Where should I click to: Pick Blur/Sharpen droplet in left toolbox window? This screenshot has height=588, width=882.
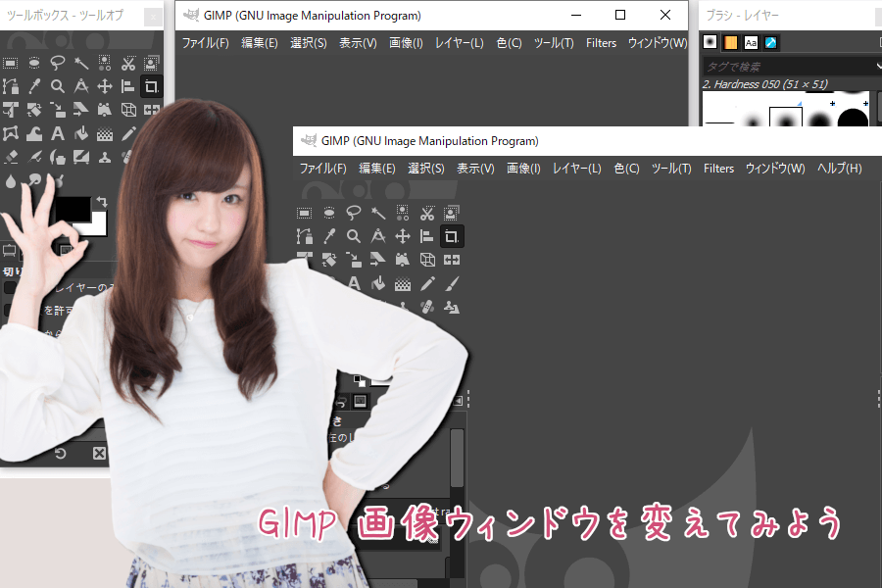pos(10,180)
